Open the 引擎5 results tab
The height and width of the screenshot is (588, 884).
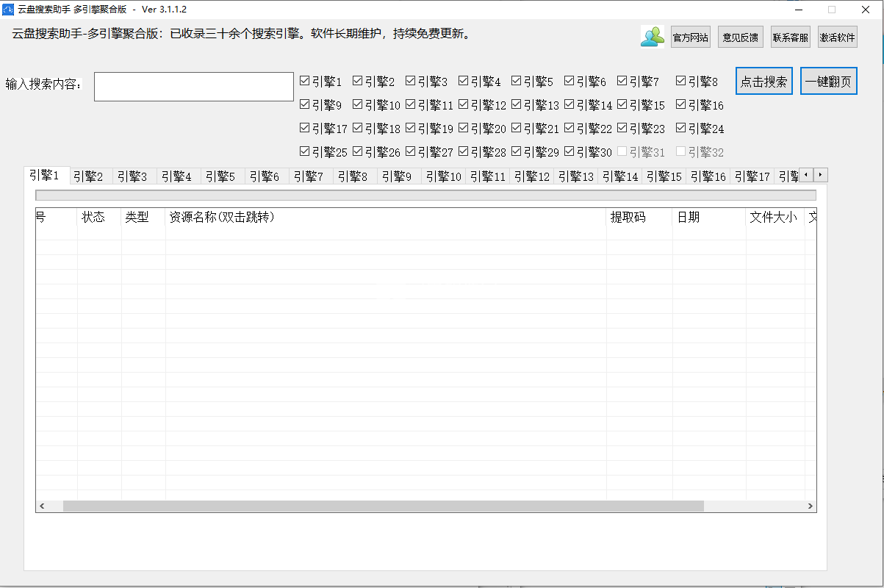coord(223,176)
